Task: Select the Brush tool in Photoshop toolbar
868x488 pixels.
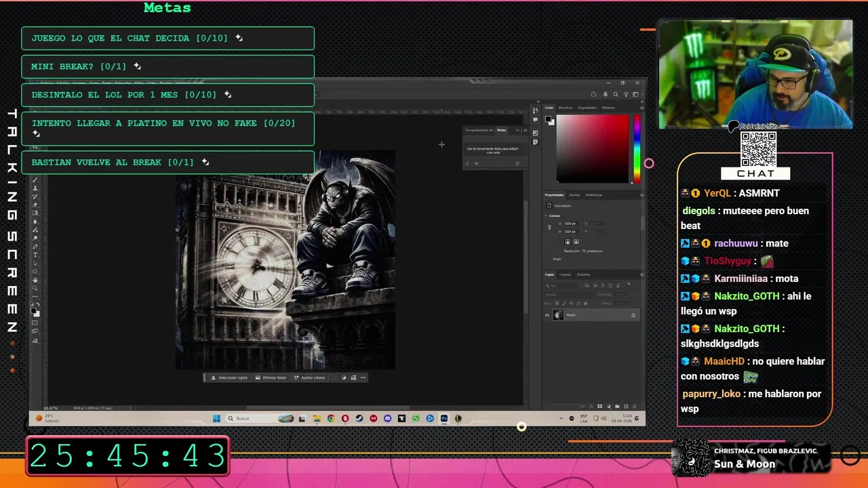Action: pos(35,180)
